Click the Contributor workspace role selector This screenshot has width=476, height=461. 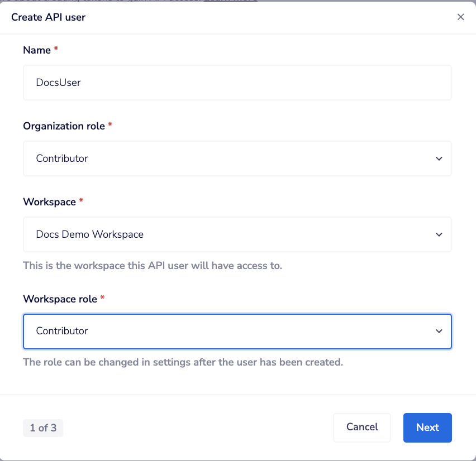tap(237, 331)
